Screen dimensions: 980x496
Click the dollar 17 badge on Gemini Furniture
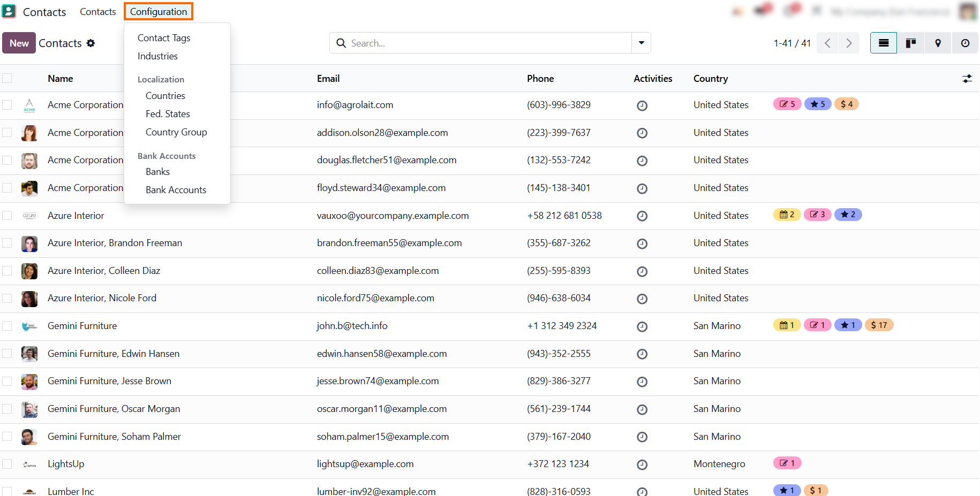click(x=879, y=325)
